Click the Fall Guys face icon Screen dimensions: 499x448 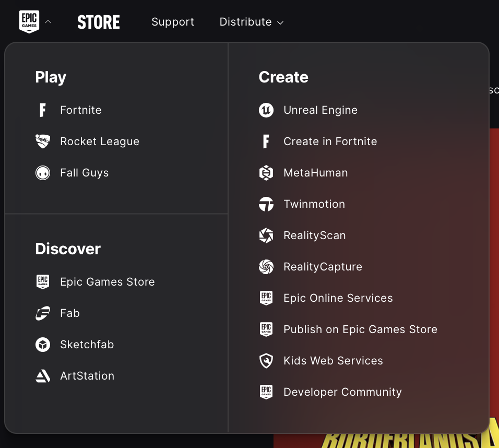(x=43, y=173)
